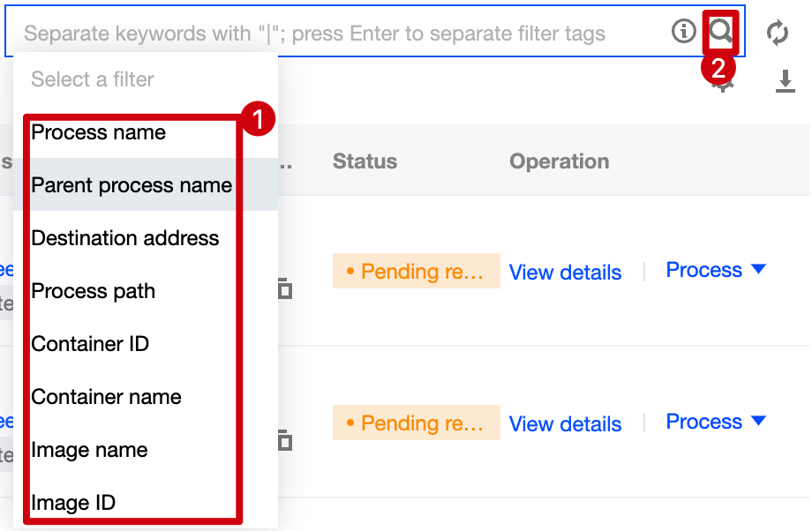This screenshot has height=531, width=812.
Task: Focus the keyword search input field
Action: tap(335, 34)
